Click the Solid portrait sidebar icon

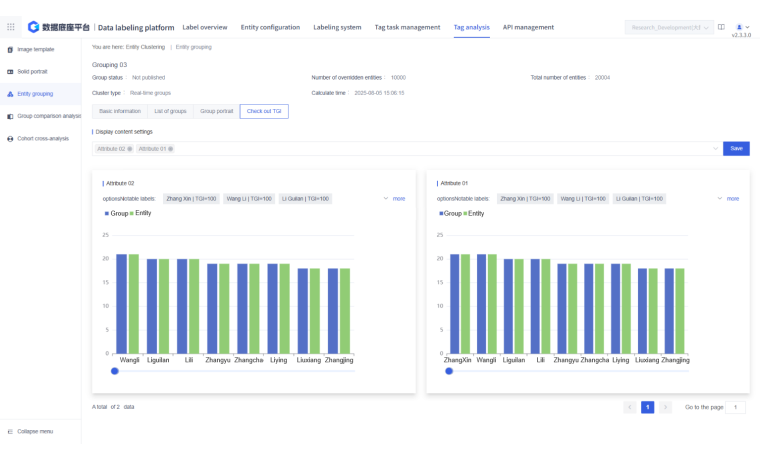[10, 72]
